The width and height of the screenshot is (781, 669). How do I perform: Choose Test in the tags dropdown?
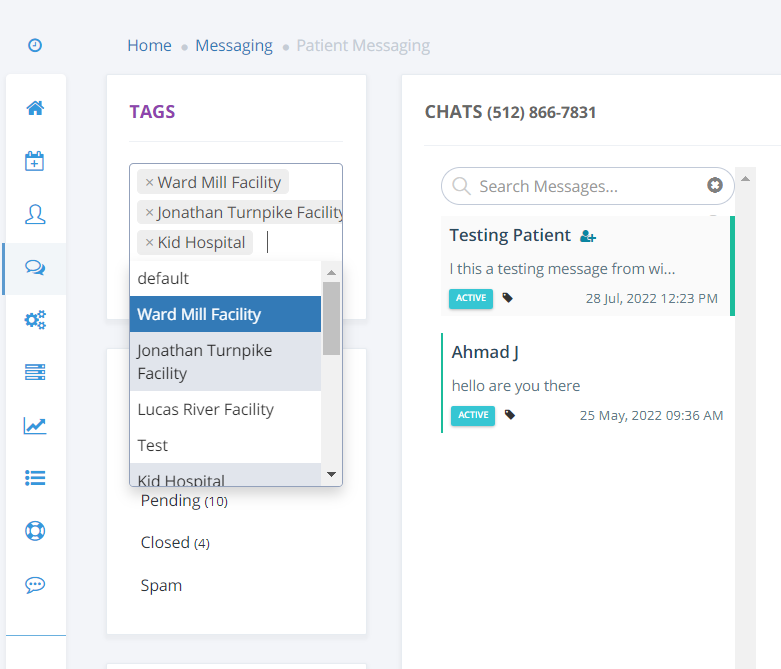pyautogui.click(x=226, y=445)
